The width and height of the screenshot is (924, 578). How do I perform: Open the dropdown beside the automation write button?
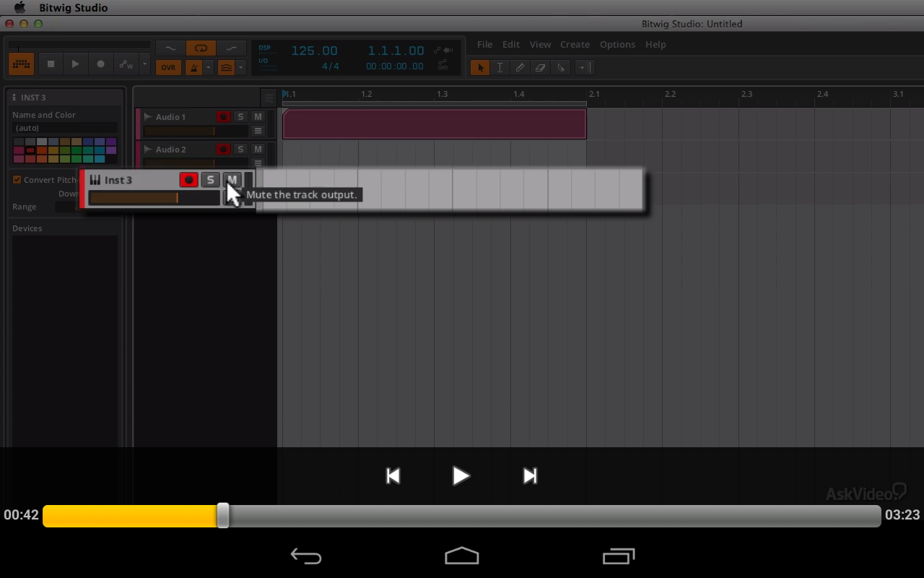coord(144,64)
